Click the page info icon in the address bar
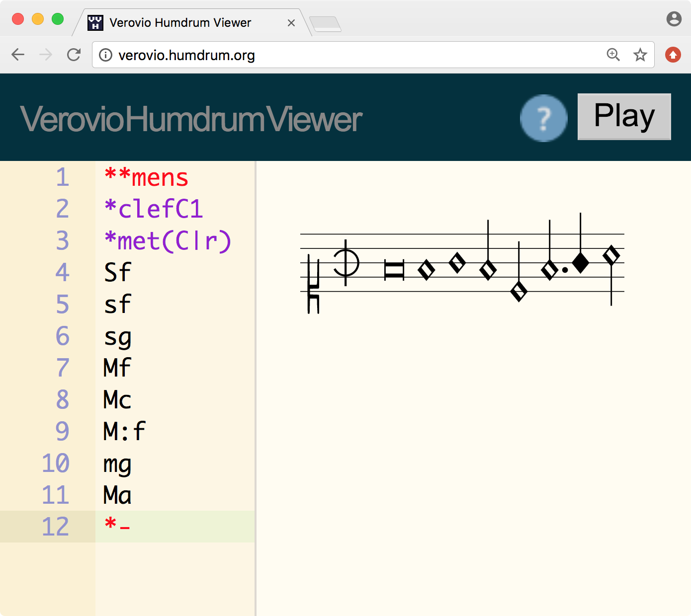 [x=105, y=55]
